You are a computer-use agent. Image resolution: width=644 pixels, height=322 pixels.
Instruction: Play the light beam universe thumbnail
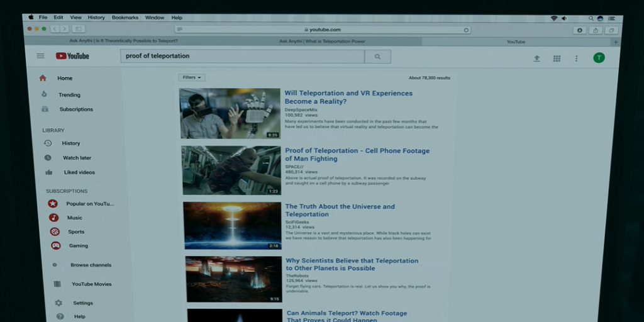233,226
